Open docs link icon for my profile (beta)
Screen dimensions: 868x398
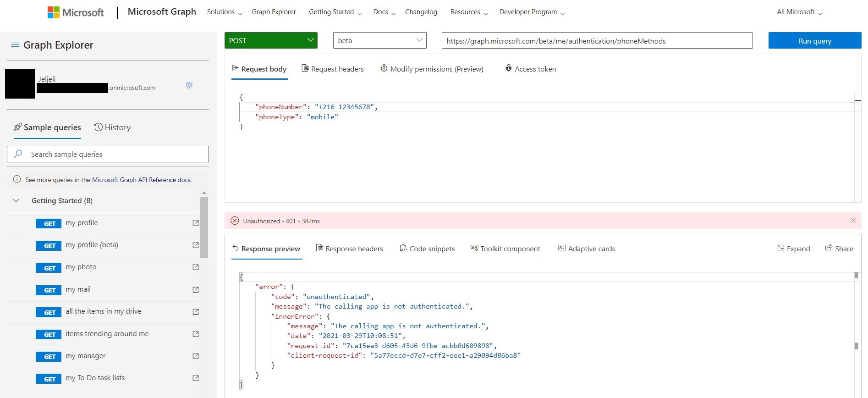point(196,245)
